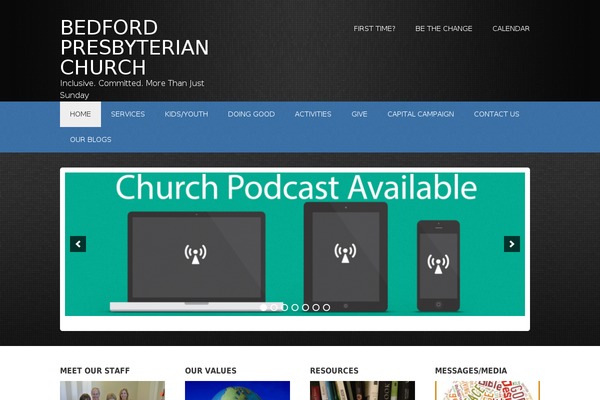The height and width of the screenshot is (400, 600).
Task: Click the tagline "Inclusive. Committed. More Than Just Sunday"
Action: pos(132,89)
